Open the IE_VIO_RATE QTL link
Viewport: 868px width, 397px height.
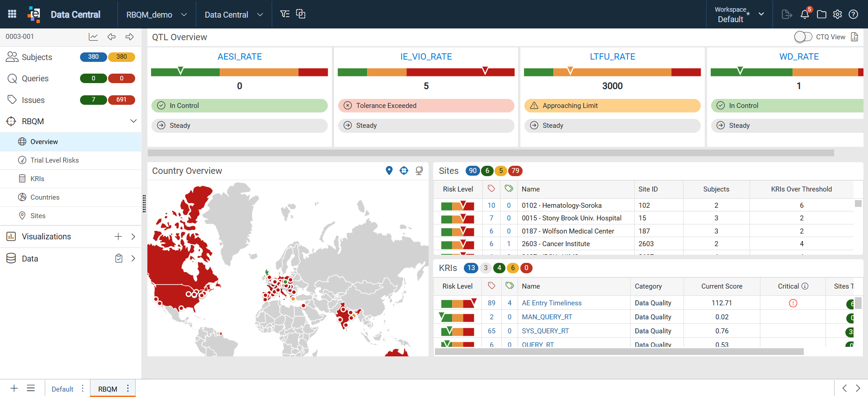[426, 56]
